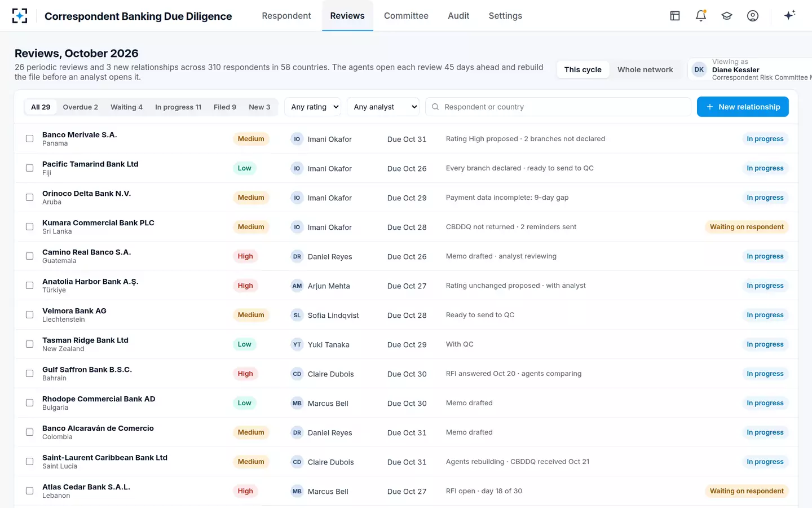
Task: Tick Orinoco Delta Bank N.V. checkbox
Action: click(29, 198)
